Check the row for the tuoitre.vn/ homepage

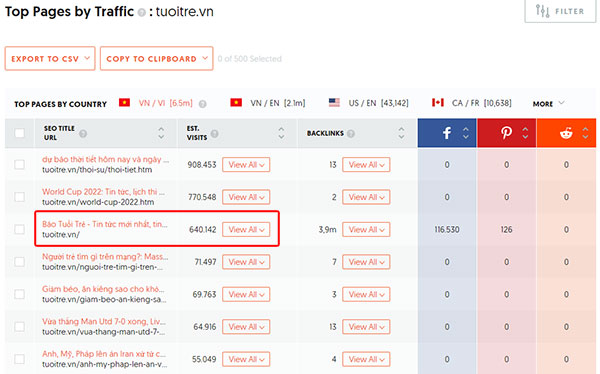[20, 229]
